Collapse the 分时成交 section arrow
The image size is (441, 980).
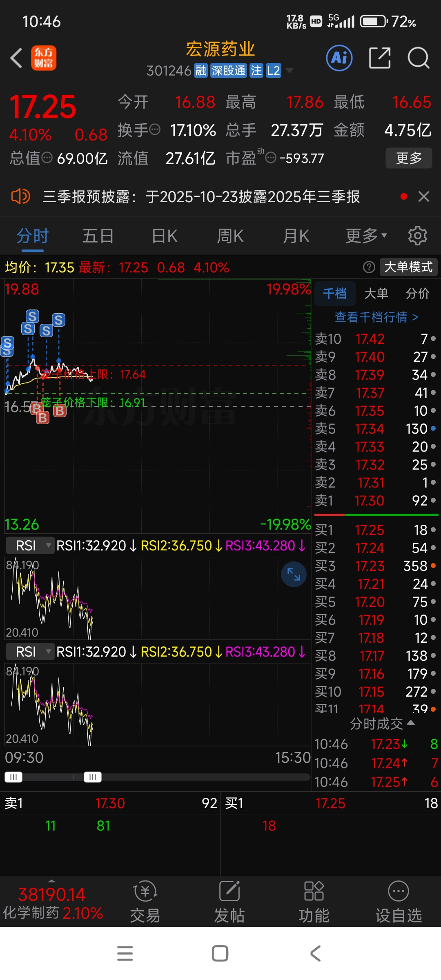tap(411, 723)
